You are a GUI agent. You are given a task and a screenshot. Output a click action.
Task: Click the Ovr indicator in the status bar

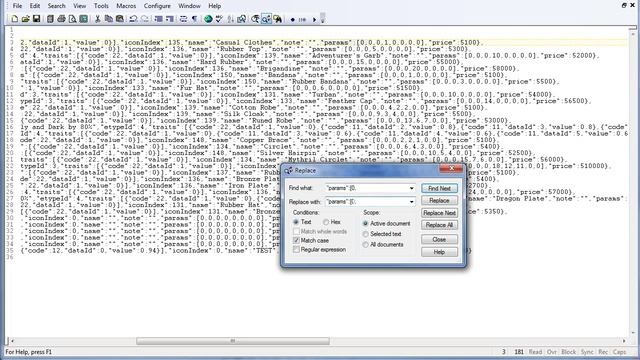pyautogui.click(x=552, y=352)
